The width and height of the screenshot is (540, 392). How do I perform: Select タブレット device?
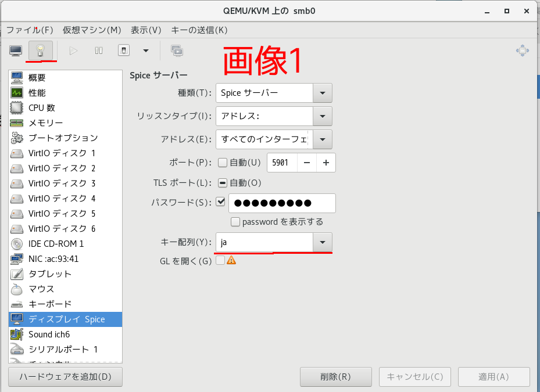[66, 274]
